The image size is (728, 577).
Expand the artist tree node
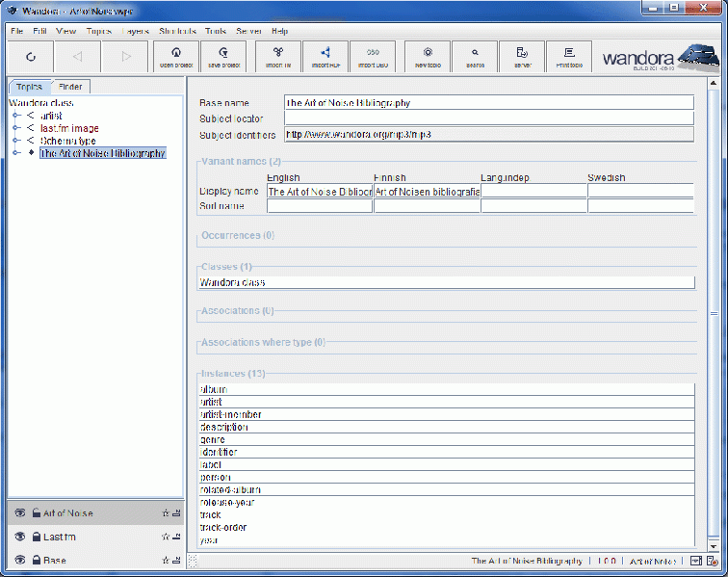point(16,116)
